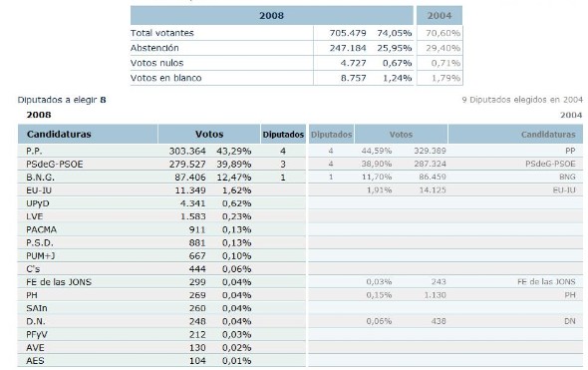Select the AES row at table bottom

click(161, 361)
